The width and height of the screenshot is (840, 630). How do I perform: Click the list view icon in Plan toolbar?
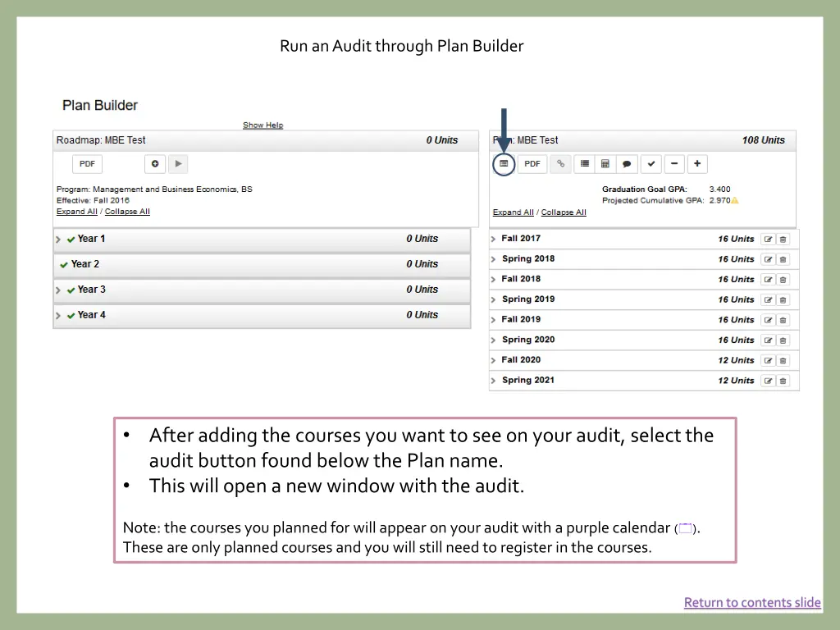584,164
